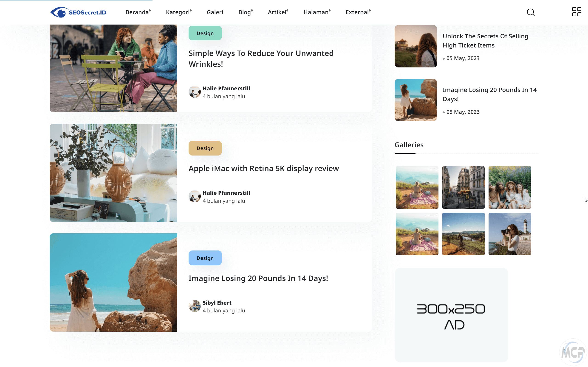The width and height of the screenshot is (588, 367).
Task: Open the grid menu icon in header
Action: [577, 12]
